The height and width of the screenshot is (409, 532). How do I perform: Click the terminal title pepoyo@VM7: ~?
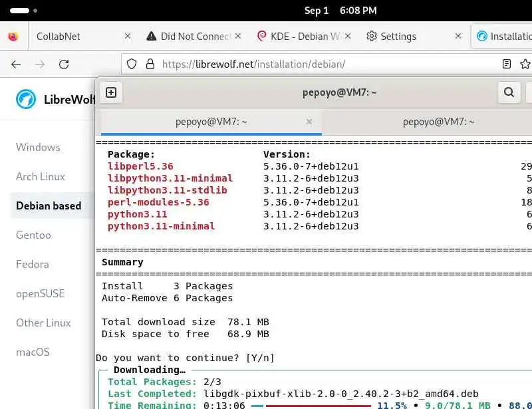[x=339, y=92]
